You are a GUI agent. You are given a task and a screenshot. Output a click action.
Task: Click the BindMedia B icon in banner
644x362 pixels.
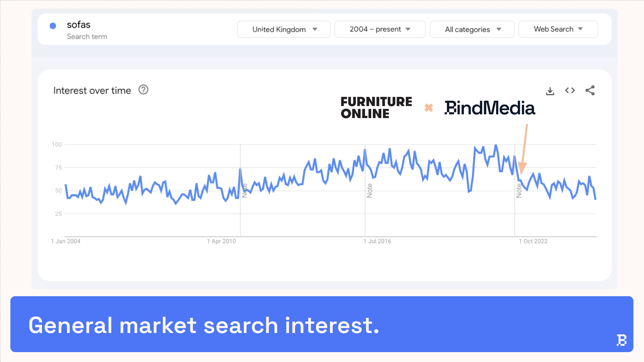621,340
